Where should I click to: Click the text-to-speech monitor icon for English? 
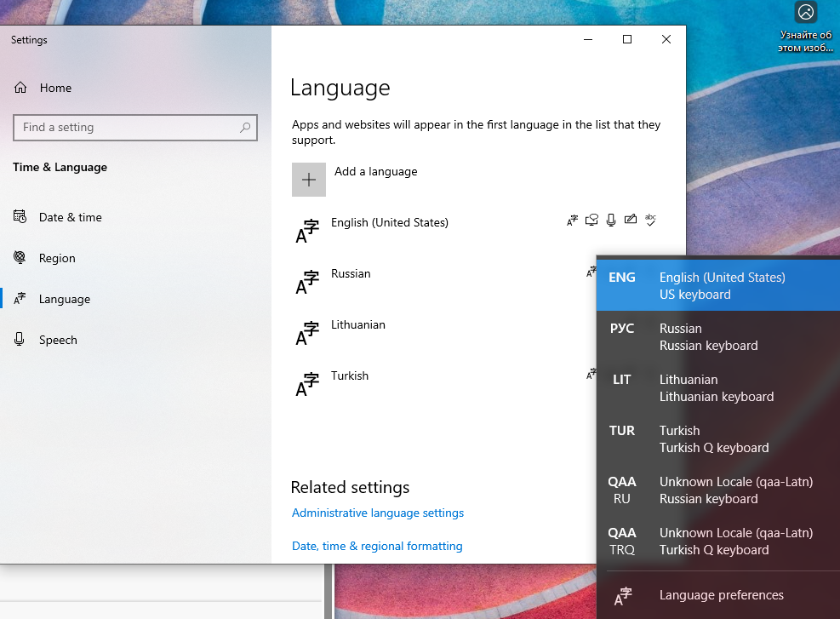click(x=591, y=220)
